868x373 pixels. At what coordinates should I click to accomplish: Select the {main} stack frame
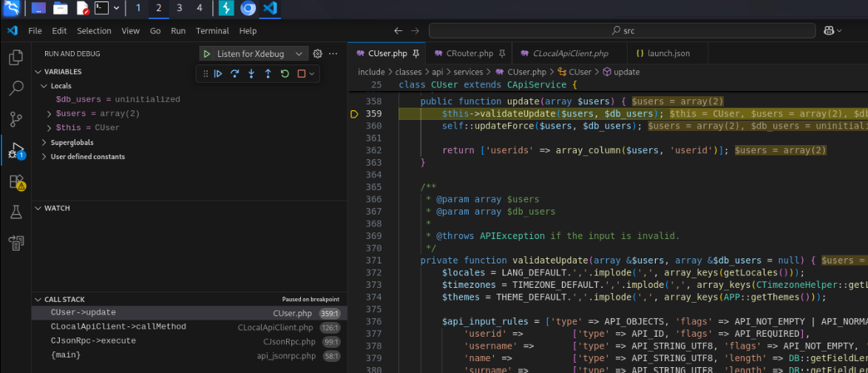(x=189, y=355)
